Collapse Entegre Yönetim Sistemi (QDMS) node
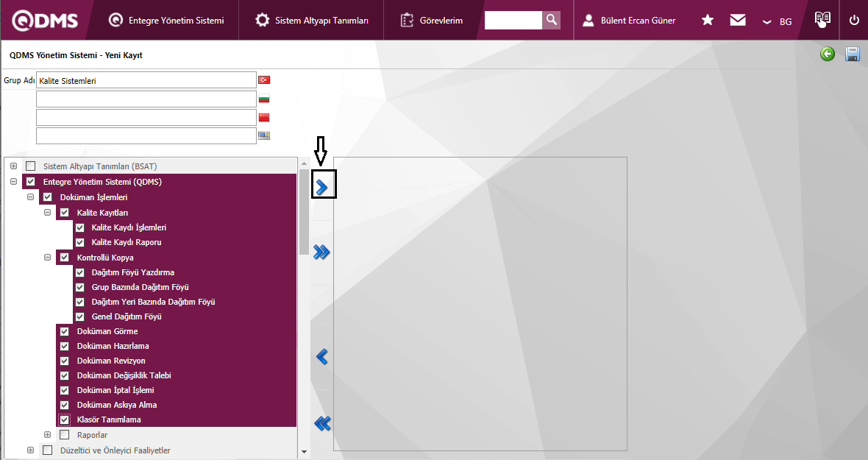Viewport: 868px width, 460px height. click(x=13, y=182)
